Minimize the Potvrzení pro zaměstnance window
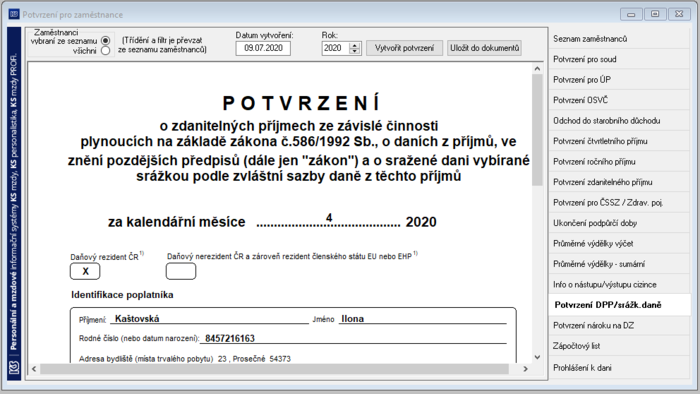This screenshot has height=394, width=700. [x=631, y=14]
